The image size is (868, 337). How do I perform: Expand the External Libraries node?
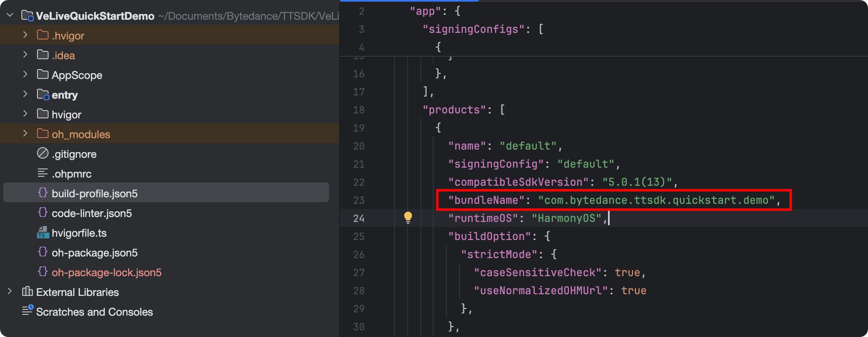10,291
